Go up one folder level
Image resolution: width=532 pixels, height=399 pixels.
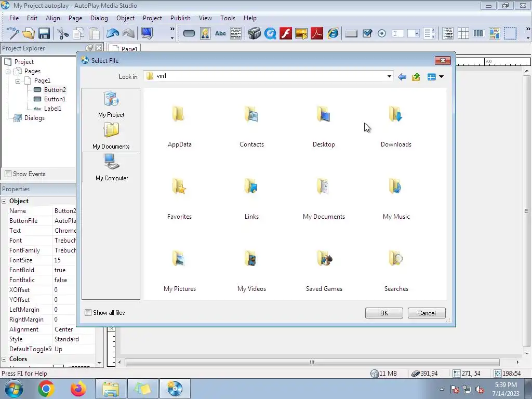(416, 77)
